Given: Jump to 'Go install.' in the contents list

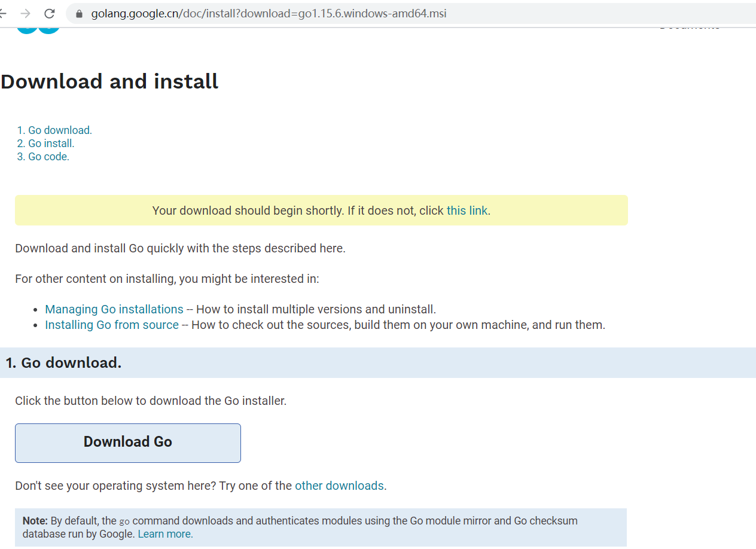Looking at the screenshot, I should [51, 144].
